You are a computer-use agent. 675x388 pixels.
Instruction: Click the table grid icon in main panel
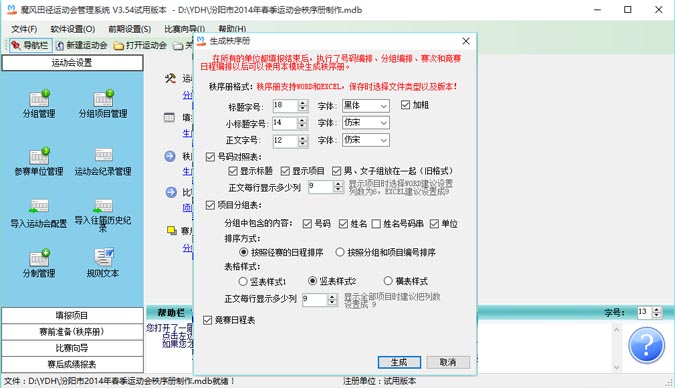click(x=170, y=117)
